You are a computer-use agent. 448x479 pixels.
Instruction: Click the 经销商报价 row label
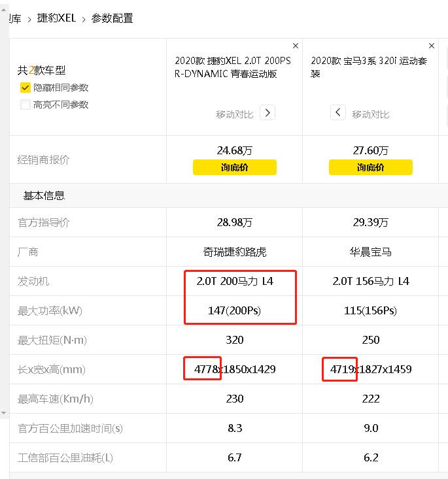click(x=44, y=159)
